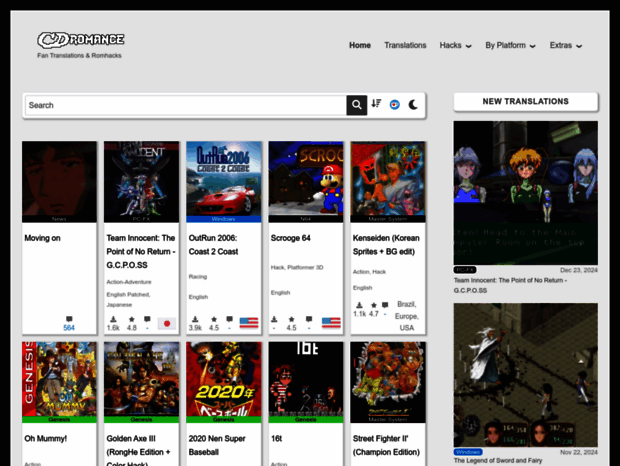Screen dimensions: 620x466
Task: Click Team Innocent title in game grid
Action: click(141, 251)
